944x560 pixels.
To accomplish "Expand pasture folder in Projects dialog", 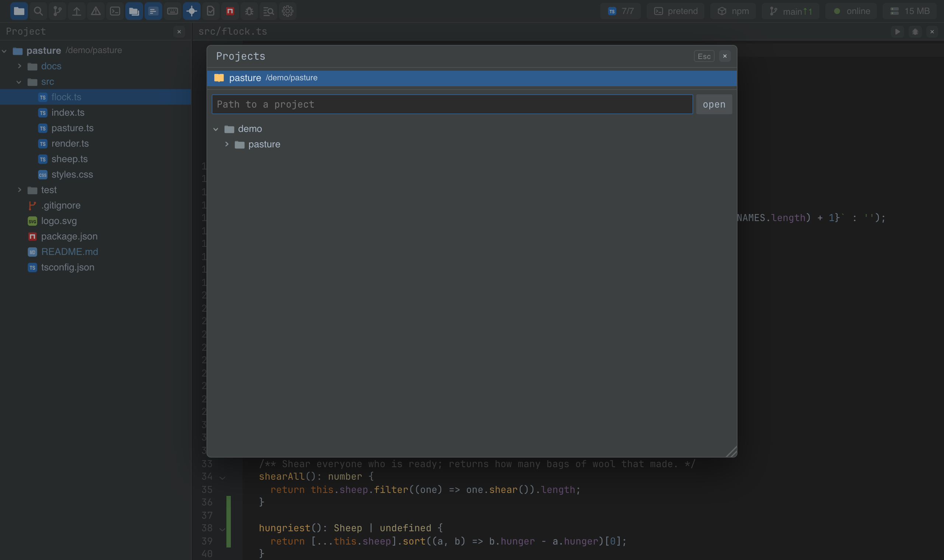I will click(226, 144).
